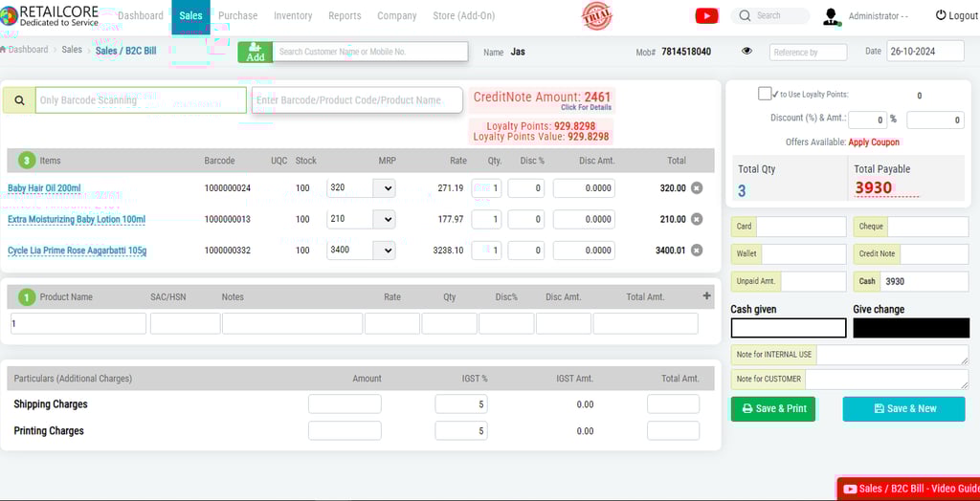Click the green badge 1 near Product Name
The image size is (980, 501).
click(x=26, y=297)
